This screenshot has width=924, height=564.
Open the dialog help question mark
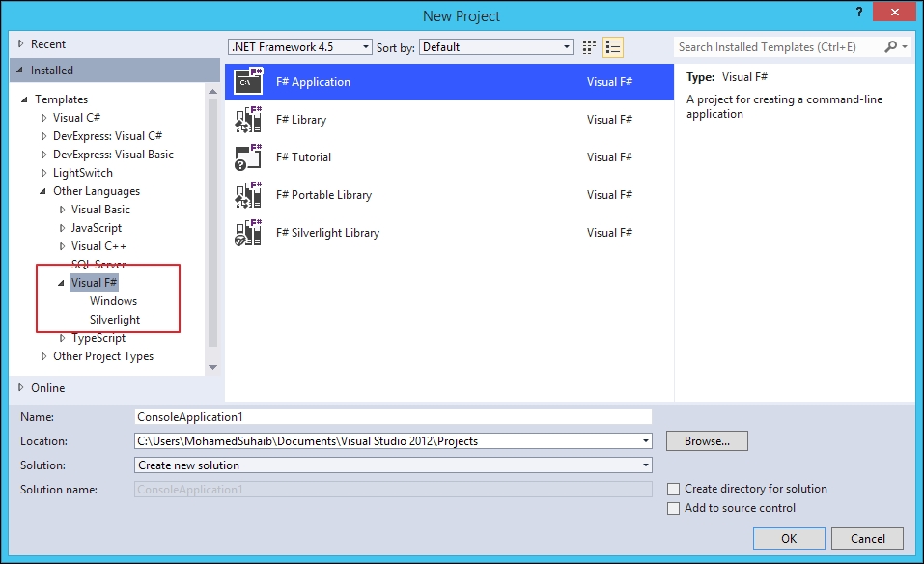(859, 12)
